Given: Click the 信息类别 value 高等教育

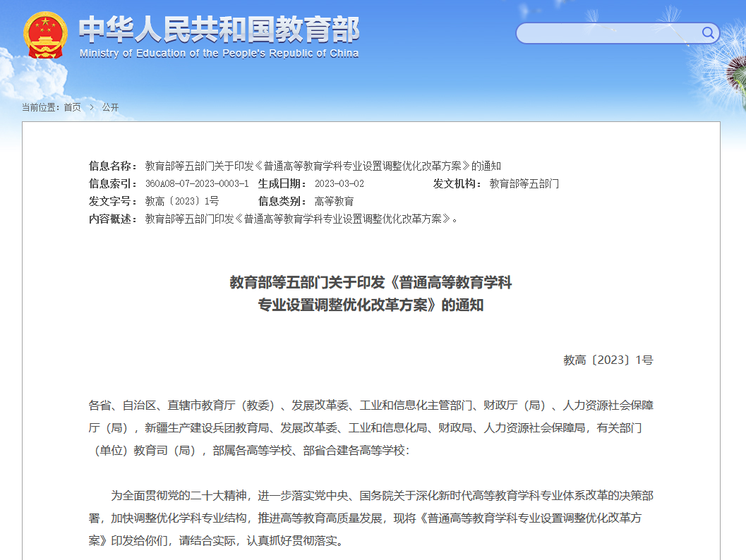Looking at the screenshot, I should (334, 201).
